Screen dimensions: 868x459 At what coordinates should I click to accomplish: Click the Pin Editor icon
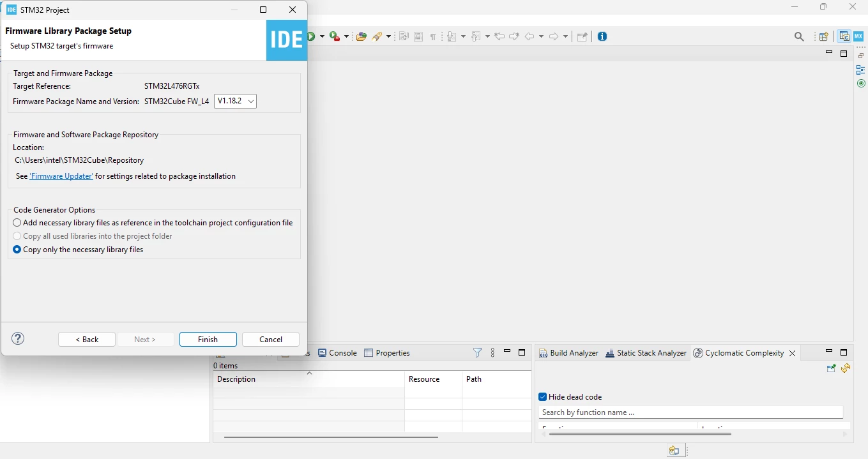click(x=582, y=36)
